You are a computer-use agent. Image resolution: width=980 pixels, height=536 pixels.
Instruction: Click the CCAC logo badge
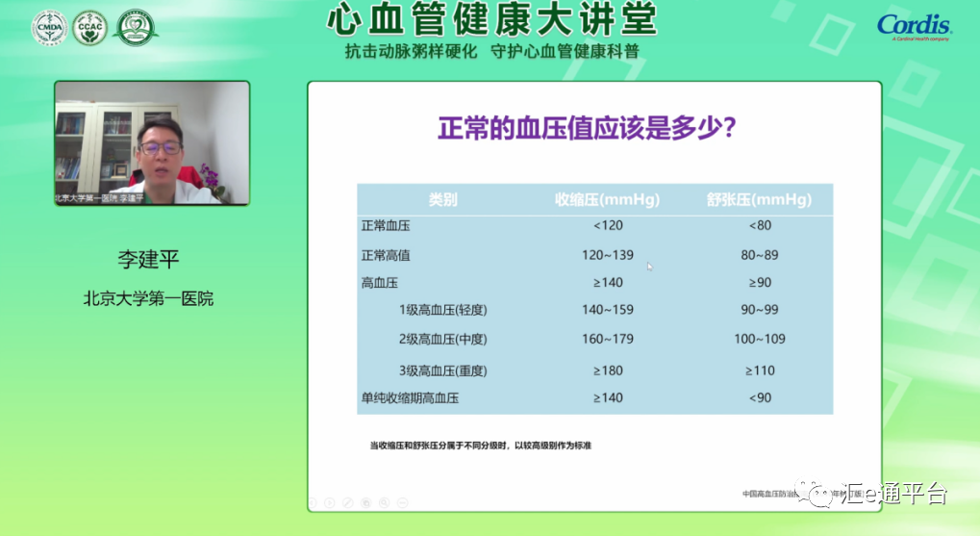pos(90,28)
